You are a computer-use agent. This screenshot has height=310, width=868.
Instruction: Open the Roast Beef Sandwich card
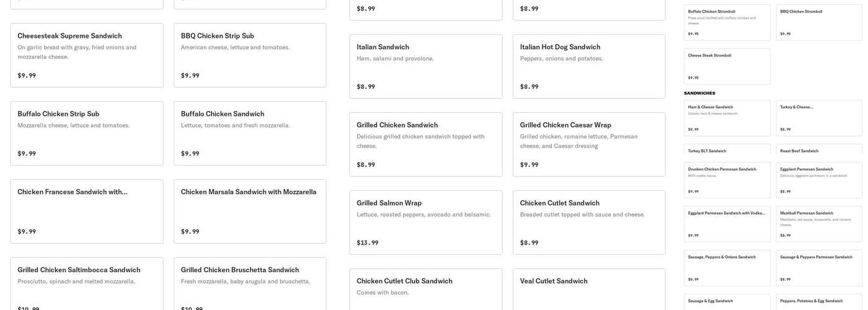point(819,150)
